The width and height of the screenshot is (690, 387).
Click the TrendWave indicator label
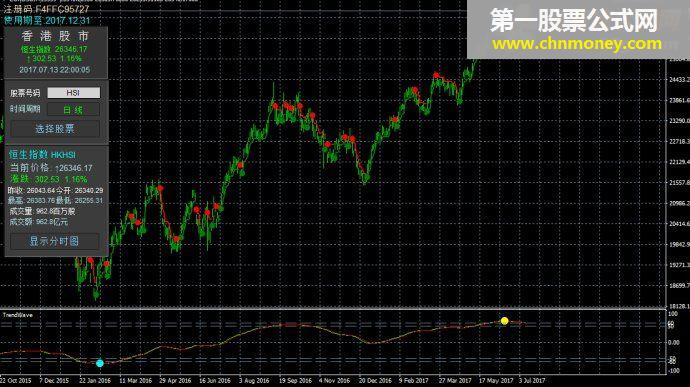[x=18, y=315]
